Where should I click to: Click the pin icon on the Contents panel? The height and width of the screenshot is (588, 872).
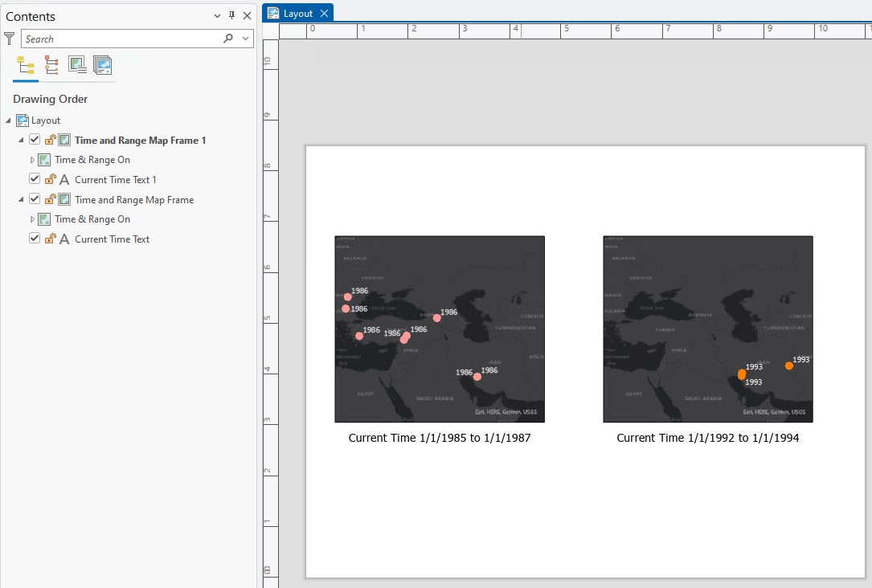coord(231,15)
